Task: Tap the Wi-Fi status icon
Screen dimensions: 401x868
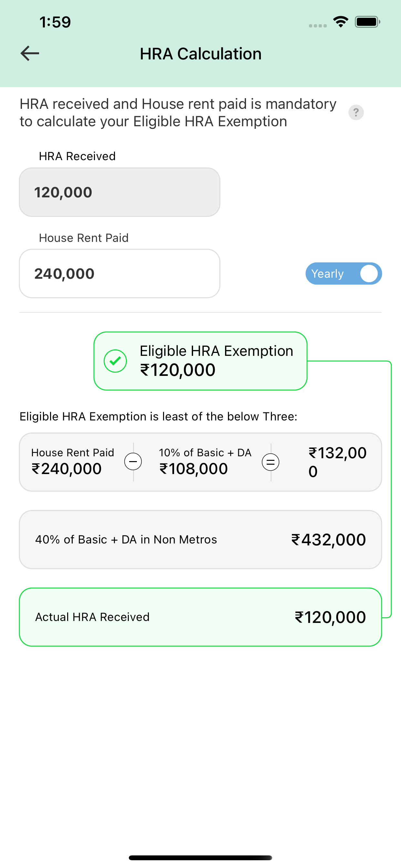Action: pos(341,22)
